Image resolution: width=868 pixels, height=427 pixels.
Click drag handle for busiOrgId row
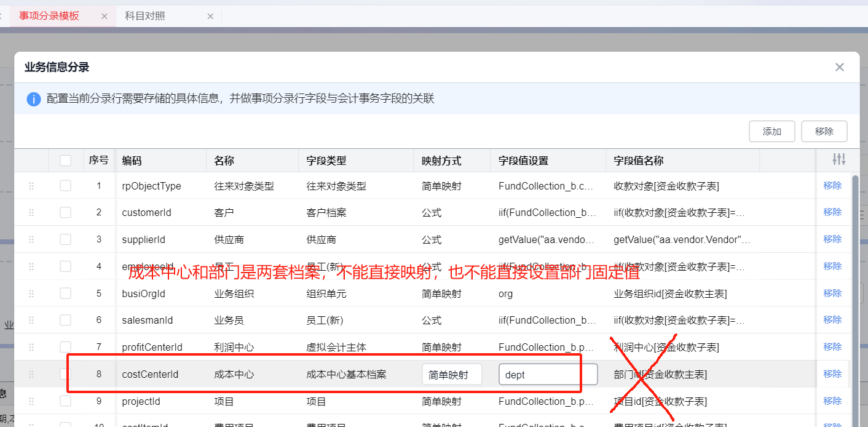coord(31,293)
